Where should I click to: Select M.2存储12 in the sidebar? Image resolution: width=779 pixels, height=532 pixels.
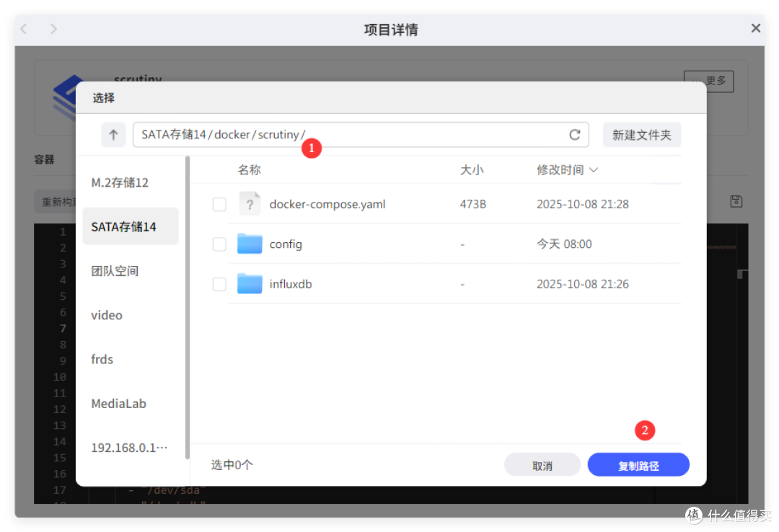click(x=131, y=182)
